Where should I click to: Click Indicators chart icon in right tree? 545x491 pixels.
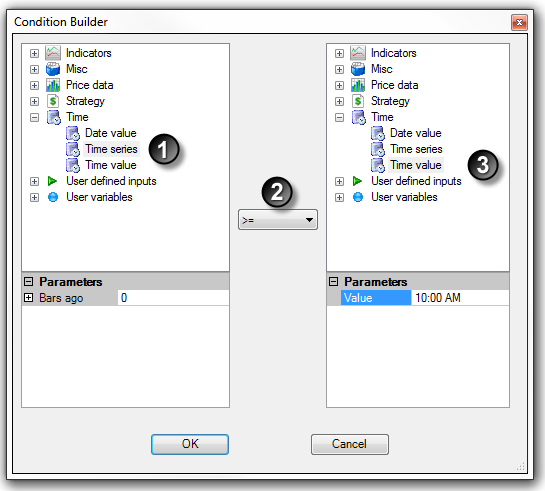358,53
